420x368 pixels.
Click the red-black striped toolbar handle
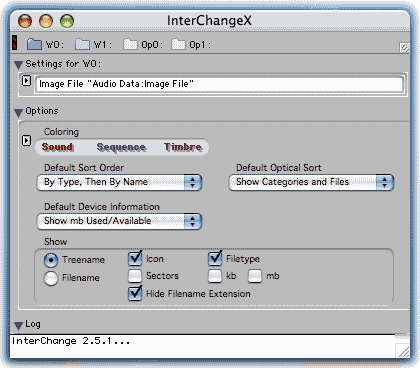[15, 43]
